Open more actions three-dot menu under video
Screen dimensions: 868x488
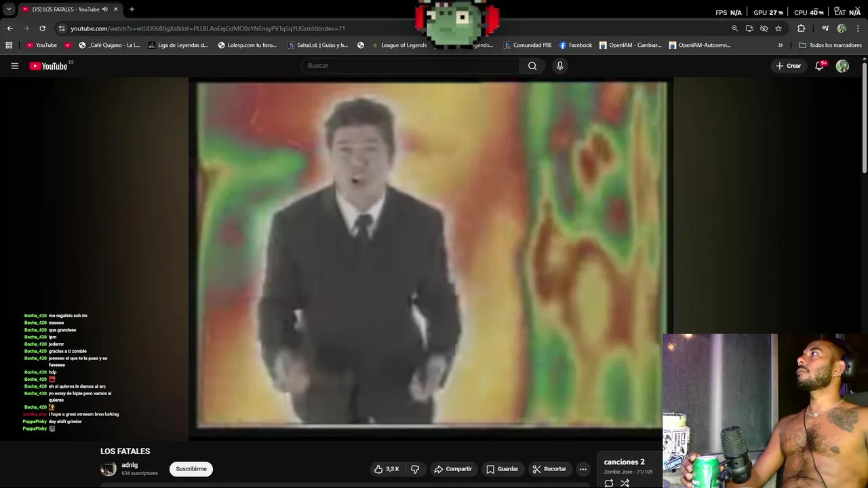[583, 469]
